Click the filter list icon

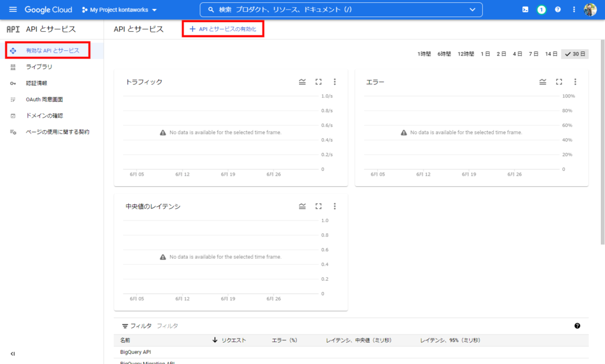[x=125, y=326]
